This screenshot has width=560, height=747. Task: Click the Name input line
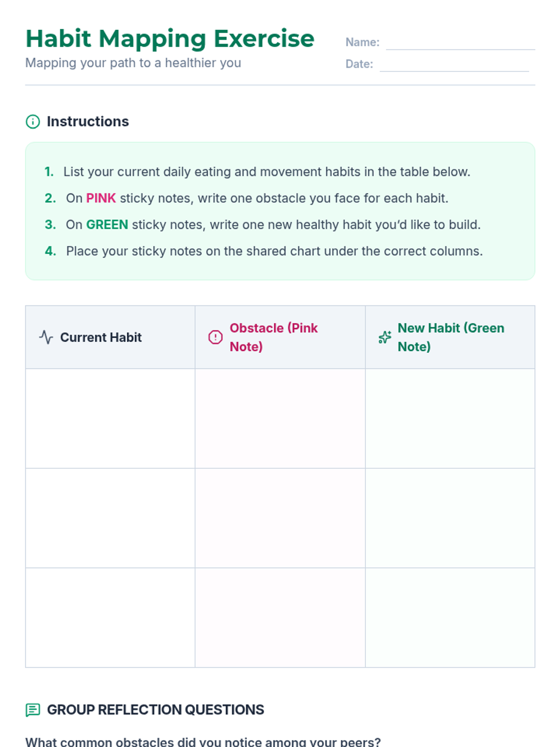pyautogui.click(x=460, y=43)
